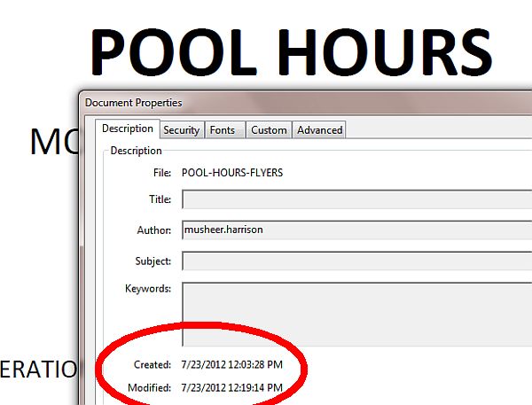Click the Modified: label
This screenshot has width=532, height=405.
click(149, 387)
